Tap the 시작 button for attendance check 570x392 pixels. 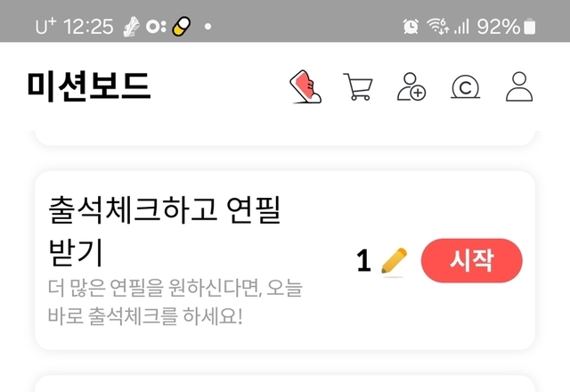click(x=471, y=260)
